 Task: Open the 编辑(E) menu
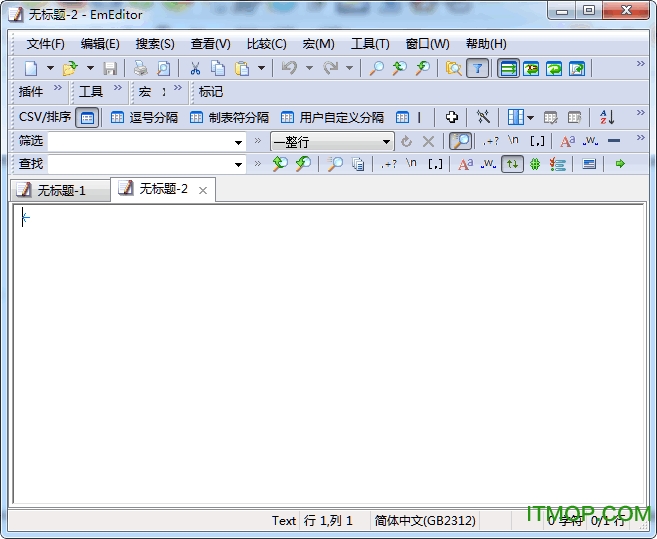tap(100, 44)
